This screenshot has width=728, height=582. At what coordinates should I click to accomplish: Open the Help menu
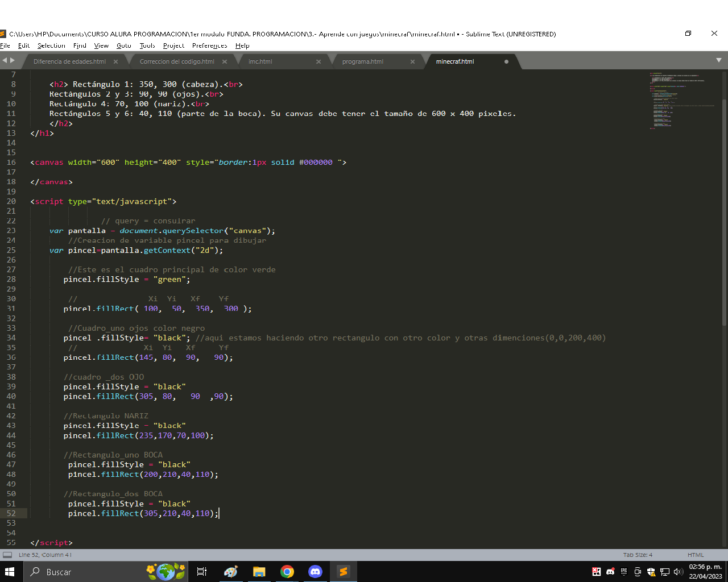242,45
